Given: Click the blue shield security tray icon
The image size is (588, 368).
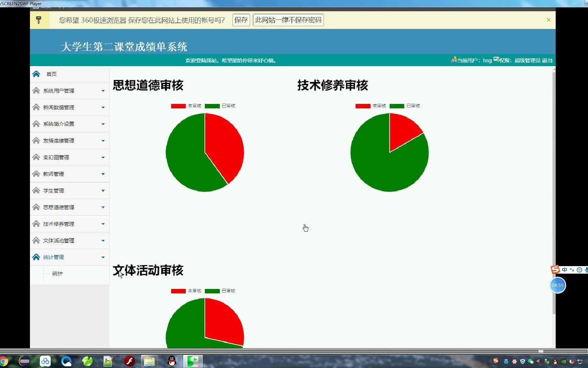Looking at the screenshot, I should point(522,362).
